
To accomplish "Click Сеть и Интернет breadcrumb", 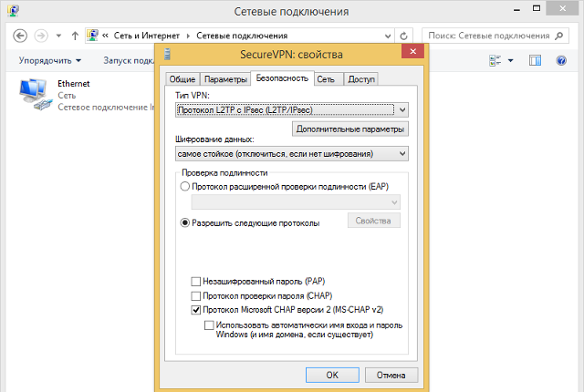I will pos(147,36).
